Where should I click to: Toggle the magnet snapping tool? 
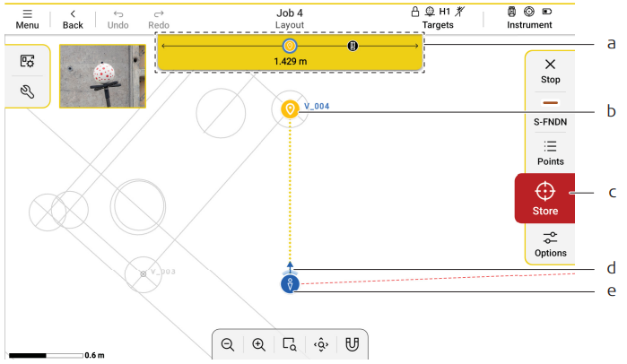click(352, 344)
